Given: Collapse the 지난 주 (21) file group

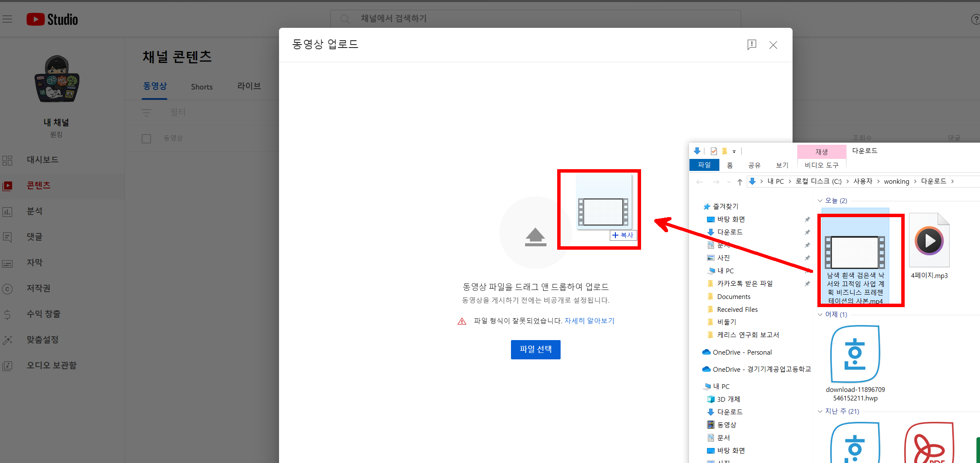Looking at the screenshot, I should [820, 412].
